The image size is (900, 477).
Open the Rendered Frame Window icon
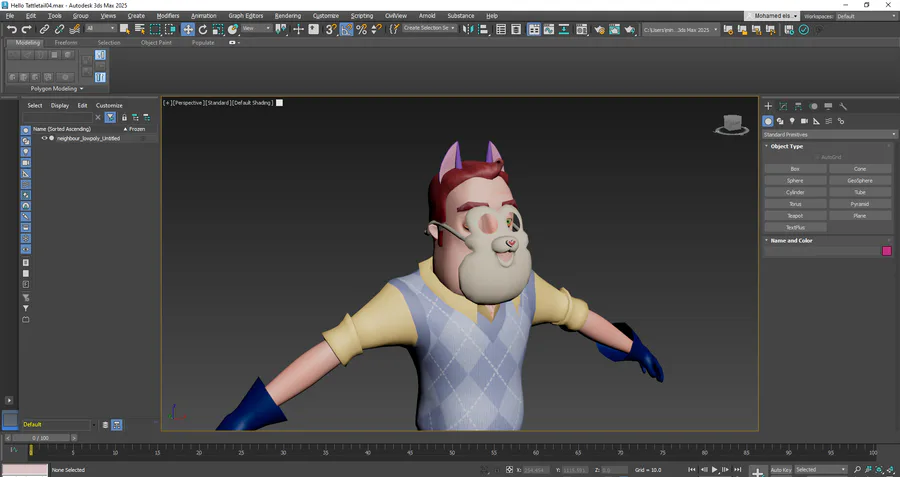(x=615, y=29)
